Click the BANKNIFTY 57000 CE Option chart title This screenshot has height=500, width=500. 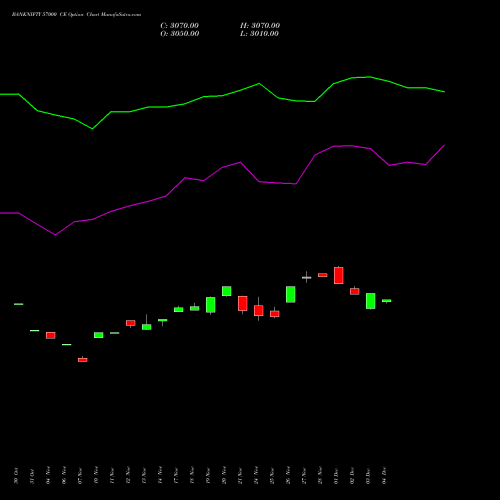click(76, 15)
